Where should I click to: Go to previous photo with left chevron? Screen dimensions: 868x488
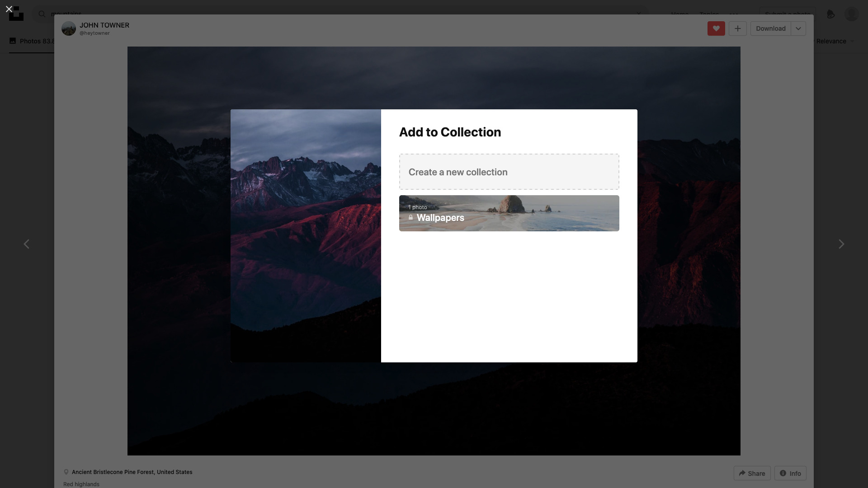pos(26,244)
